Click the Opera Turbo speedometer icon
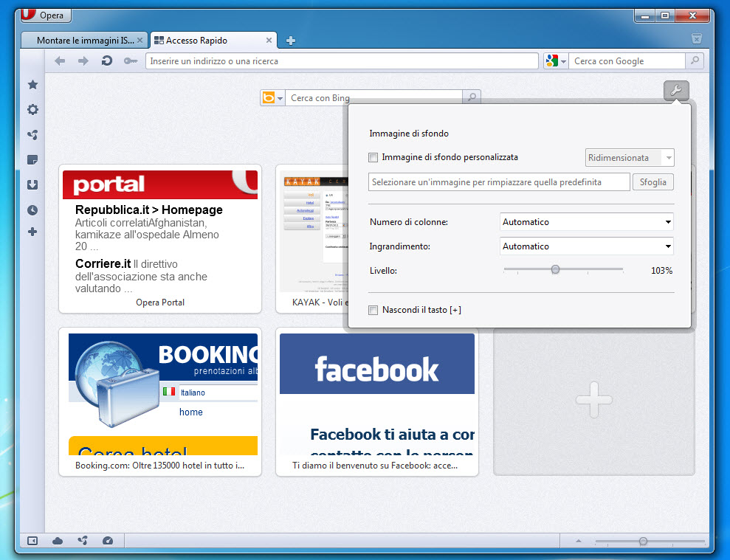Screen dimensions: 730x560 click(108, 541)
